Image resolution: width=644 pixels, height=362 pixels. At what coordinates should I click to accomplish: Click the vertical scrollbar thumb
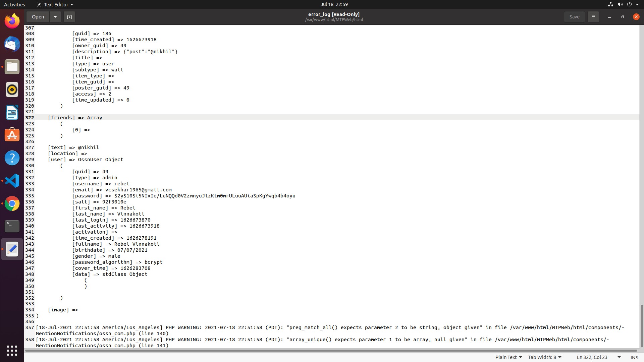[x=641, y=325]
